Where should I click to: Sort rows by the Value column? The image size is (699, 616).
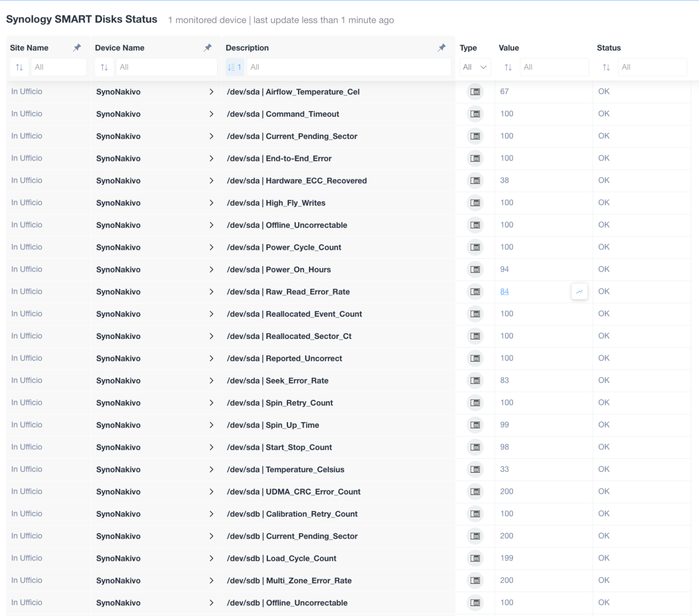pyautogui.click(x=507, y=67)
